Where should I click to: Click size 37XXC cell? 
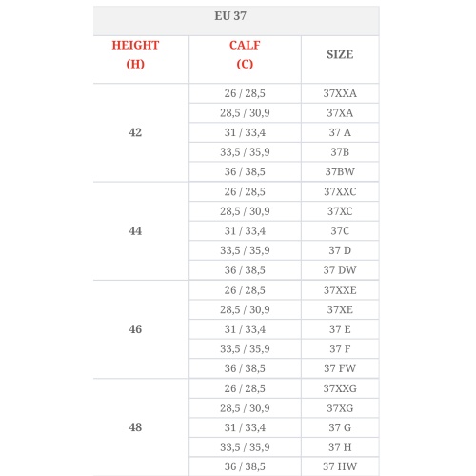[x=340, y=191]
